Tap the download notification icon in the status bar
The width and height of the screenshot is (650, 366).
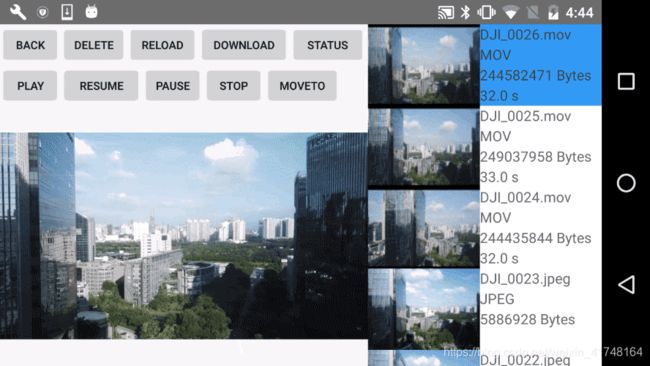coord(67,12)
